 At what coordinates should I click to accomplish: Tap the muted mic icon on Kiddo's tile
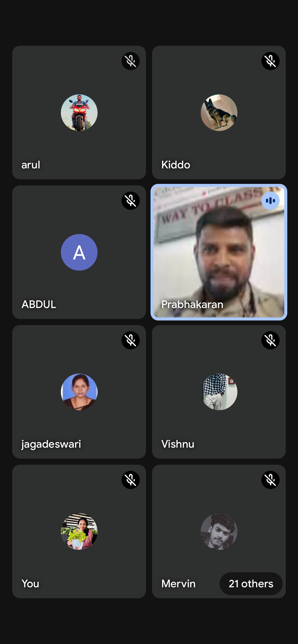pyautogui.click(x=270, y=61)
